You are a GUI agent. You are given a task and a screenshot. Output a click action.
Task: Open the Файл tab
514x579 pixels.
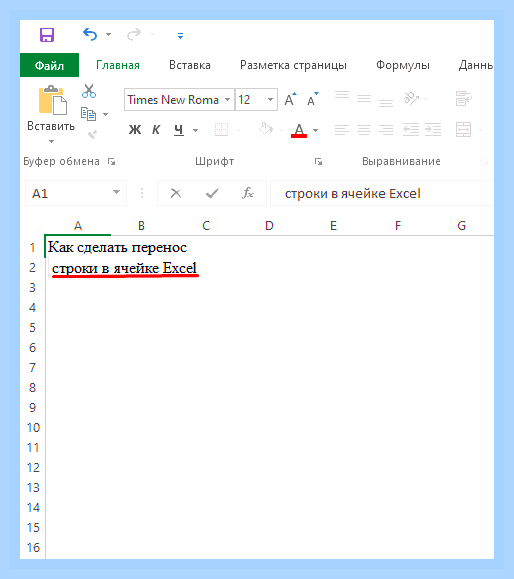pos(49,65)
